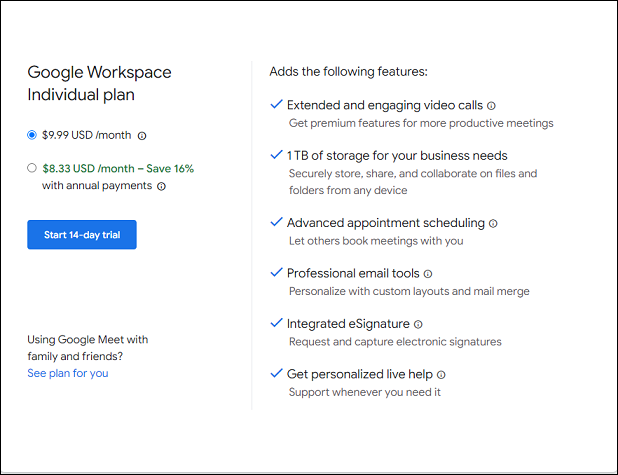Click info icon for Professional email tools
The height and width of the screenshot is (475, 618).
click(428, 274)
